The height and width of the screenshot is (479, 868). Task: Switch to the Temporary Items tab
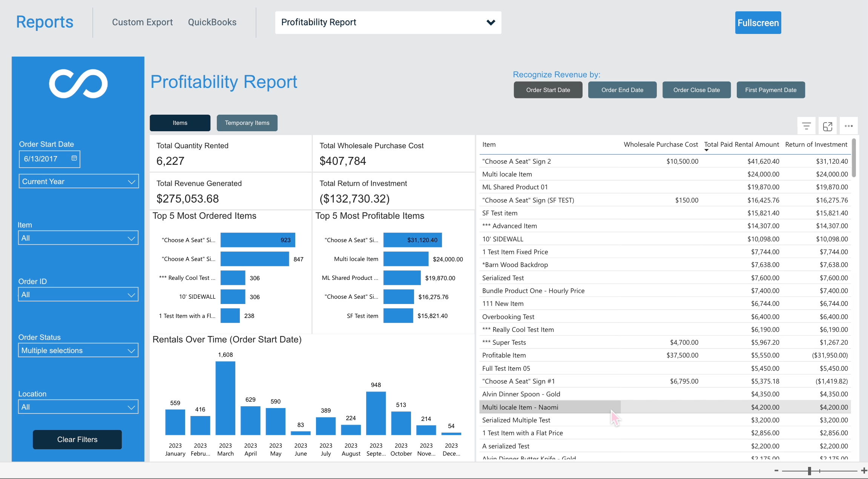coord(247,123)
